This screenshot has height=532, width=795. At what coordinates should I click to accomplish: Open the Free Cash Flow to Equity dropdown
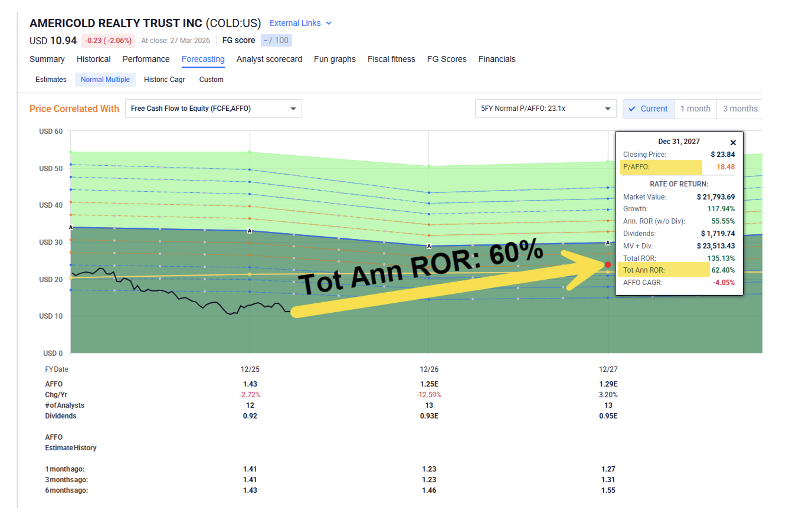213,109
